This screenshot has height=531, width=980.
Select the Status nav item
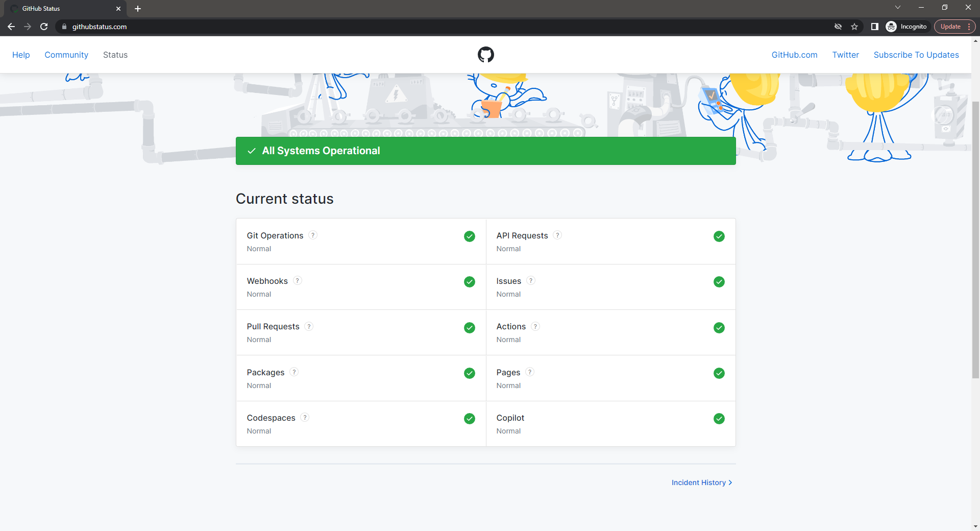[x=115, y=55]
